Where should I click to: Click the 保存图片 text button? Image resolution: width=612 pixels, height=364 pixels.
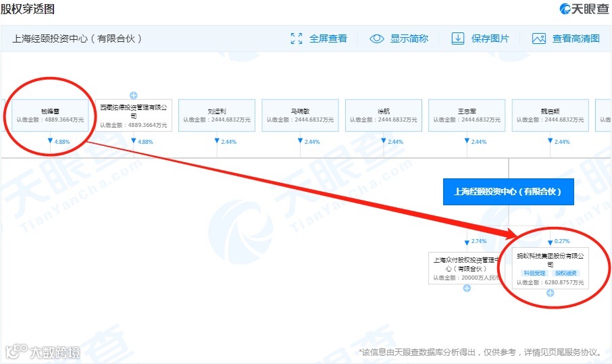tap(490, 38)
